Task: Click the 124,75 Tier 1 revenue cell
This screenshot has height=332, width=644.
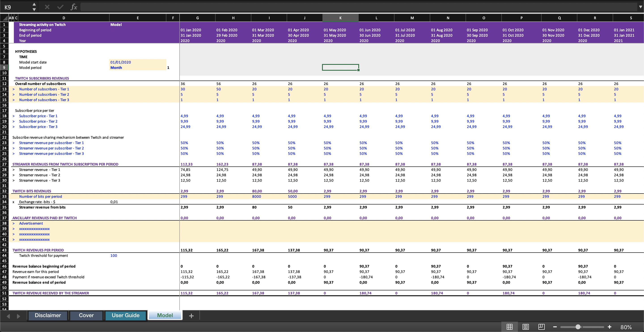Action: [222, 170]
